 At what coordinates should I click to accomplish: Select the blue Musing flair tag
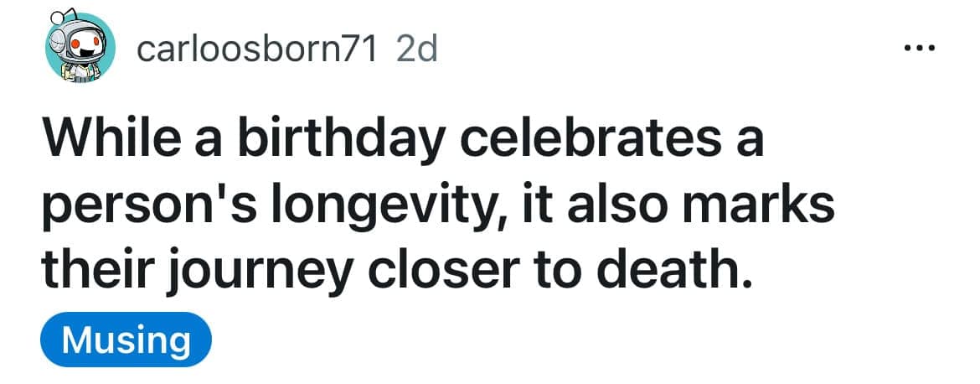click(x=126, y=340)
